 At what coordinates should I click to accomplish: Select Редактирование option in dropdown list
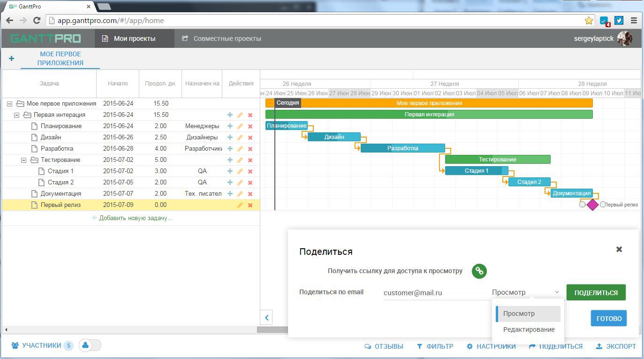click(529, 329)
